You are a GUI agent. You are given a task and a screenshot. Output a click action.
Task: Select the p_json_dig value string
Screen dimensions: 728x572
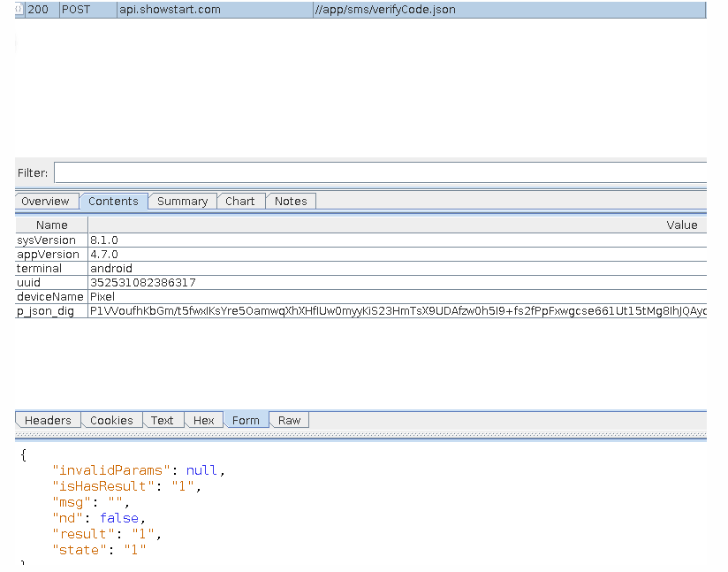coord(398,311)
